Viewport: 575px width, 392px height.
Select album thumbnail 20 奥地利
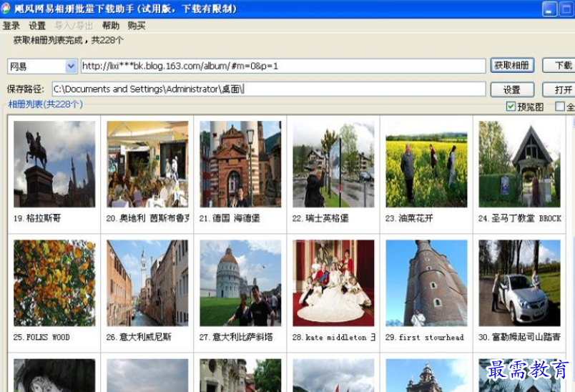coord(147,164)
